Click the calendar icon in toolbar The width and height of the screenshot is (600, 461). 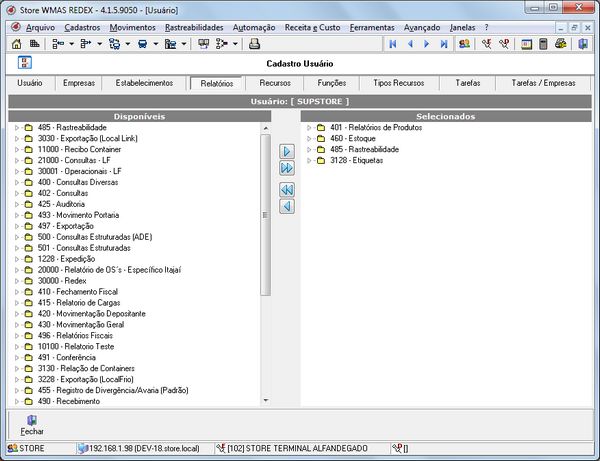tap(527, 44)
